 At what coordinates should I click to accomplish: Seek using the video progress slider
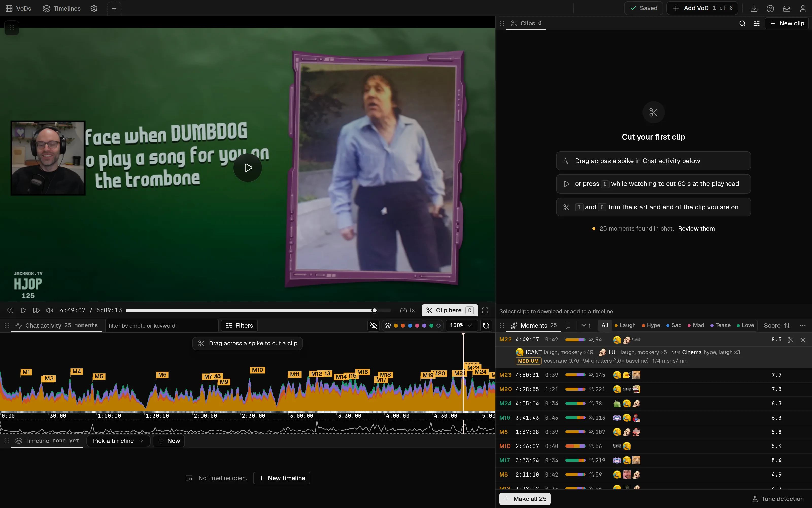point(258,310)
